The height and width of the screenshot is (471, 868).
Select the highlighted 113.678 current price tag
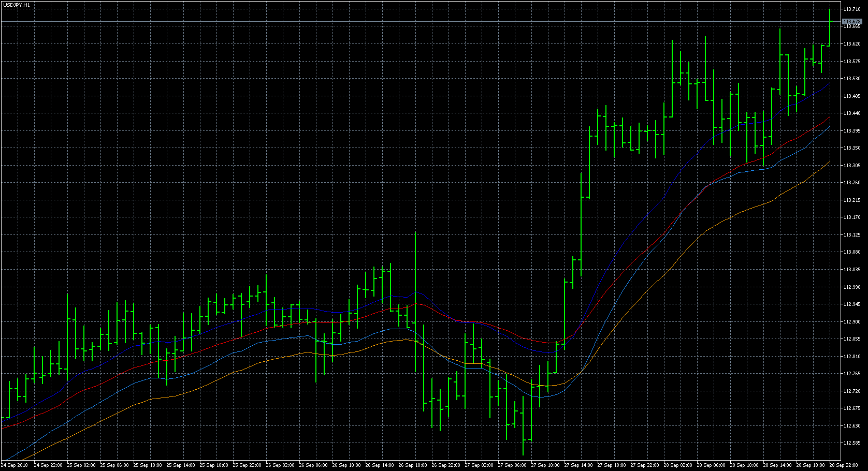(852, 22)
